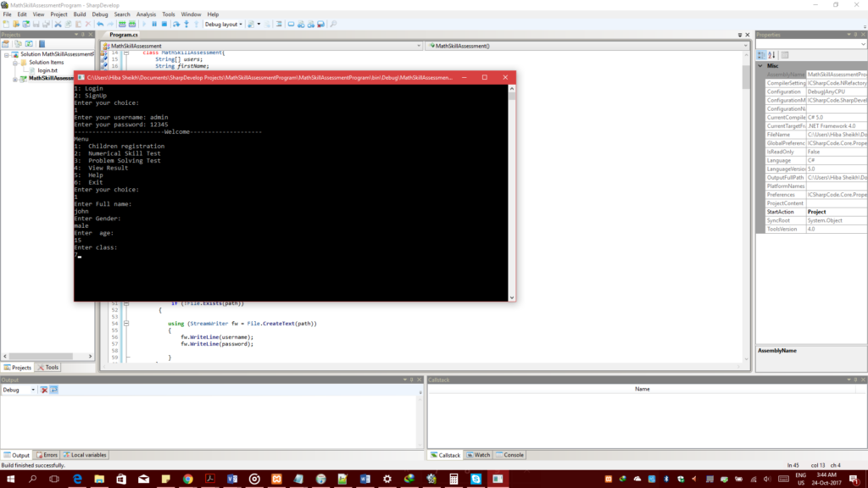868x488 pixels.
Task: Click the Stop debugging square icon
Action: [164, 25]
